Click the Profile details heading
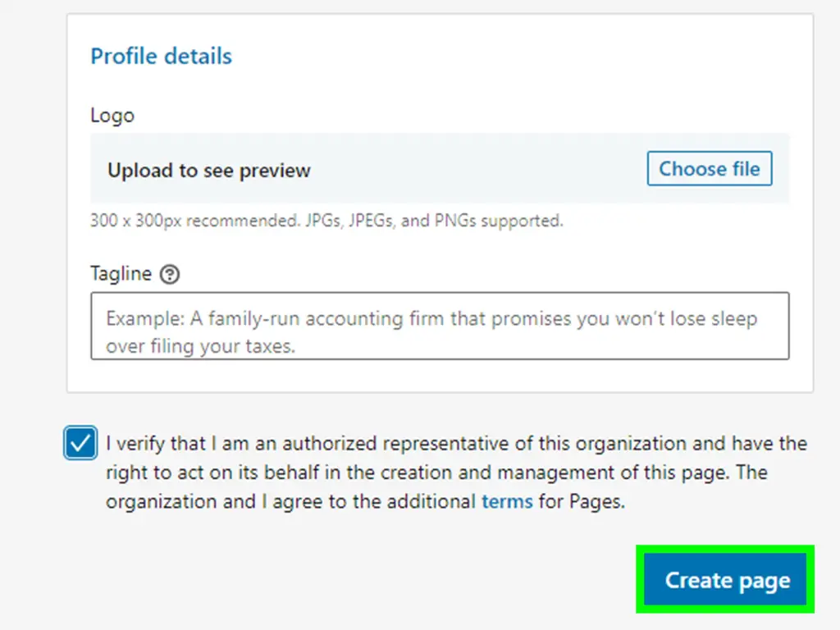The width and height of the screenshot is (840, 630). pos(161,56)
